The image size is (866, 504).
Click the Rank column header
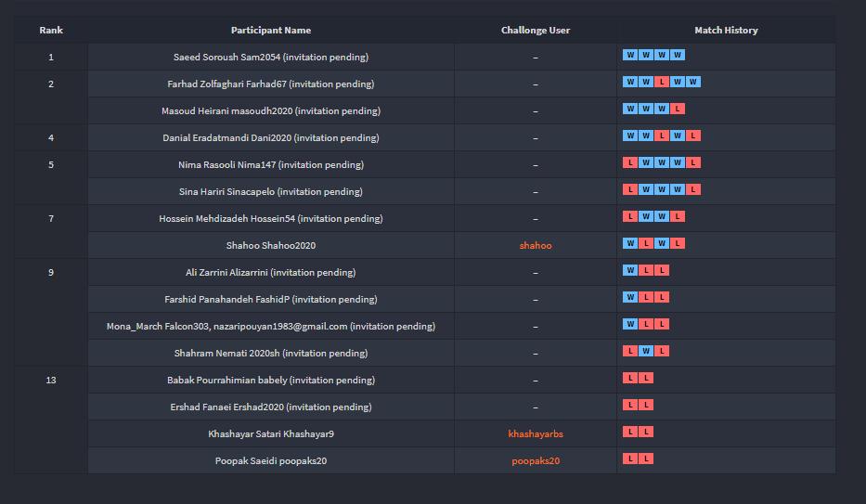[51, 31]
